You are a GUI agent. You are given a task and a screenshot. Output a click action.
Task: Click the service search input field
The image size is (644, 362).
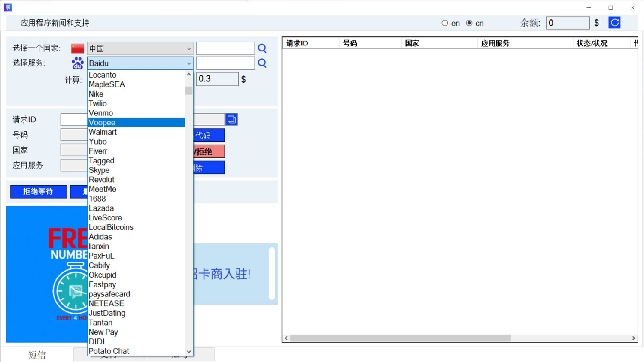[225, 63]
